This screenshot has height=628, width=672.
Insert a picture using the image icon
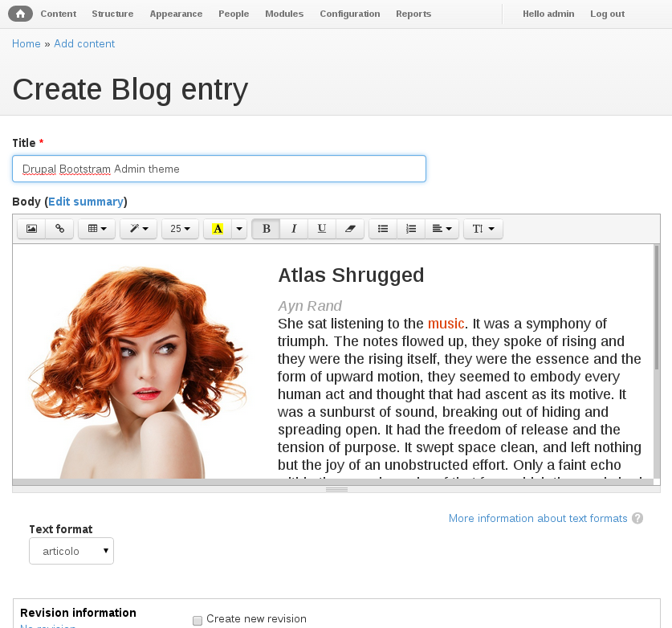31,229
